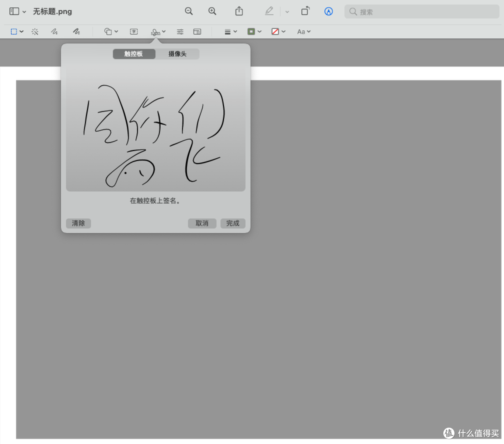
Task: Expand the sidebar view options chevron
Action: point(24,12)
